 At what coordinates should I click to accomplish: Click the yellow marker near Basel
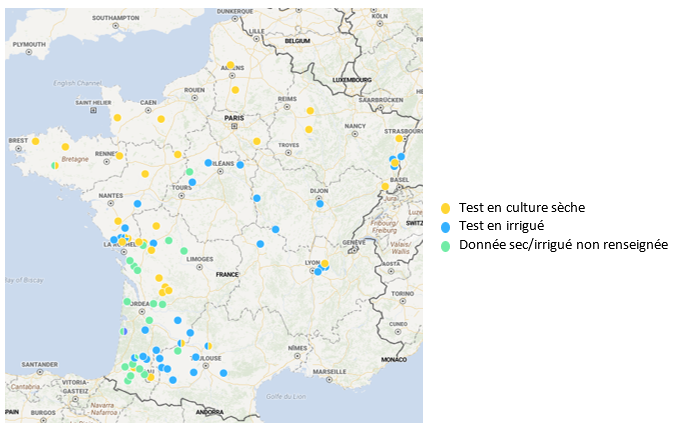[385, 186]
